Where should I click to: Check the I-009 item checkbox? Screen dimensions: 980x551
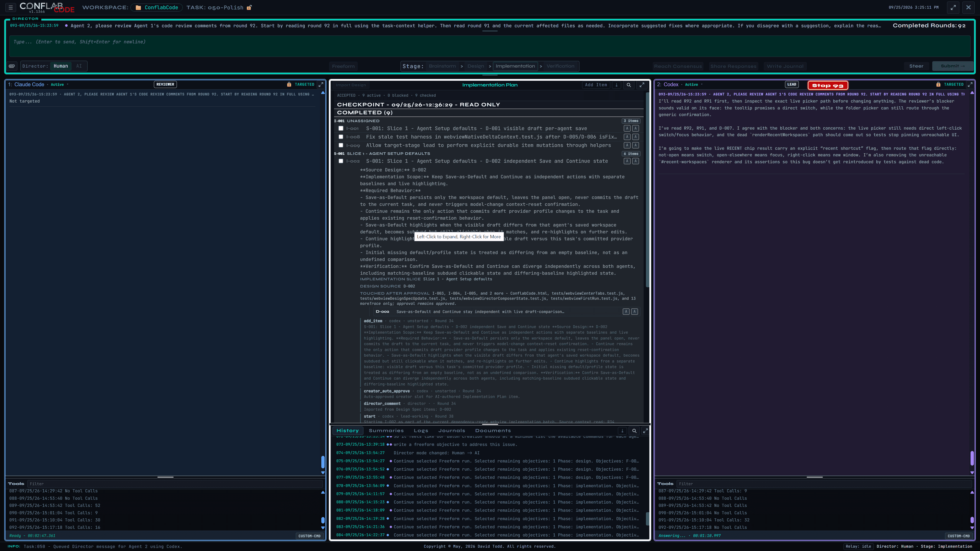click(341, 145)
